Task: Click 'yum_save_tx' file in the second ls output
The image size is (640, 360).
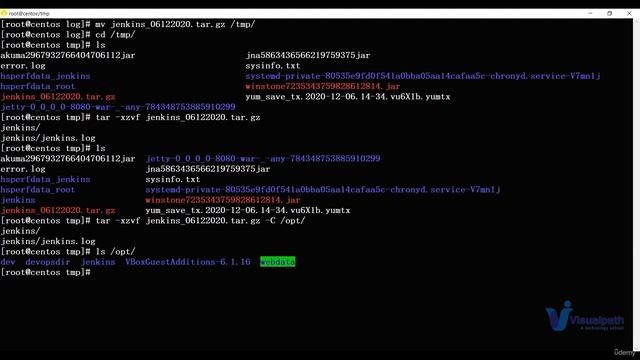Action: tap(248, 211)
